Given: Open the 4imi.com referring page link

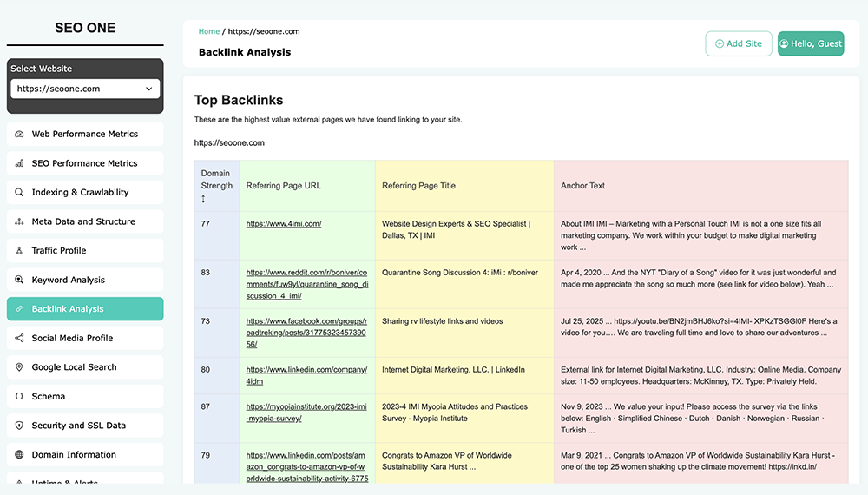Looking at the screenshot, I should (x=284, y=224).
